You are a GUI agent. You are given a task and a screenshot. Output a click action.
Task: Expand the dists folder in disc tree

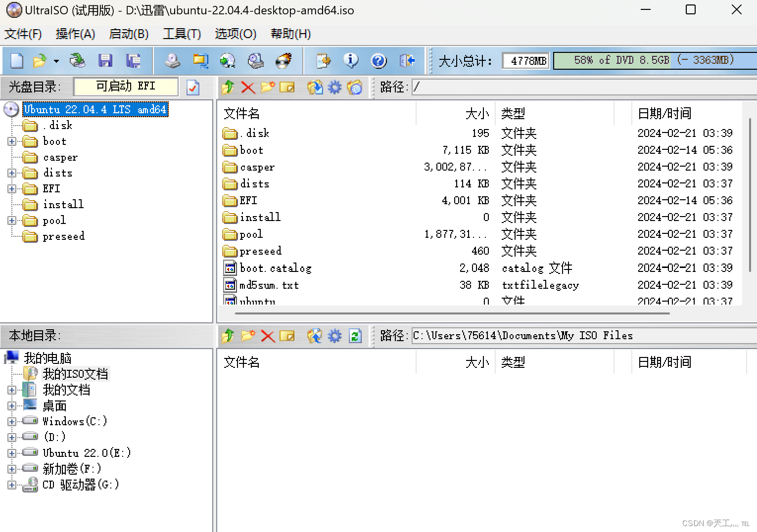click(12, 173)
